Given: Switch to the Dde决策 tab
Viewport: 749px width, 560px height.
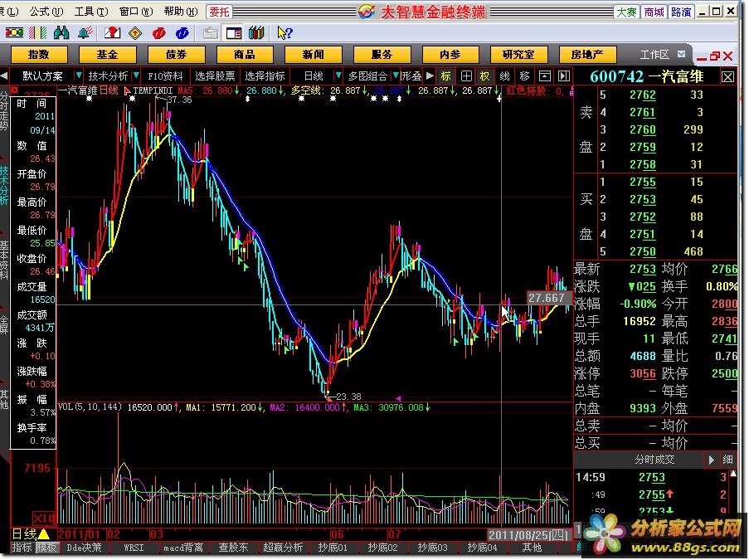Looking at the screenshot, I should pyautogui.click(x=84, y=548).
